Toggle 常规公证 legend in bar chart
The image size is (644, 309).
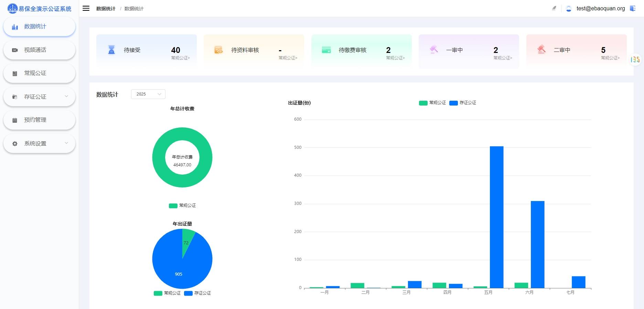[x=432, y=103]
